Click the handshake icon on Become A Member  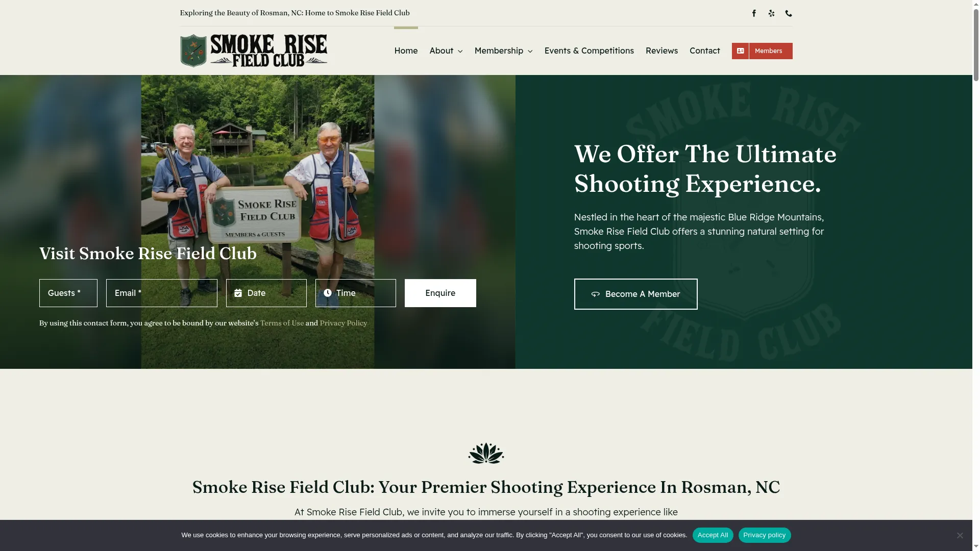(x=595, y=294)
